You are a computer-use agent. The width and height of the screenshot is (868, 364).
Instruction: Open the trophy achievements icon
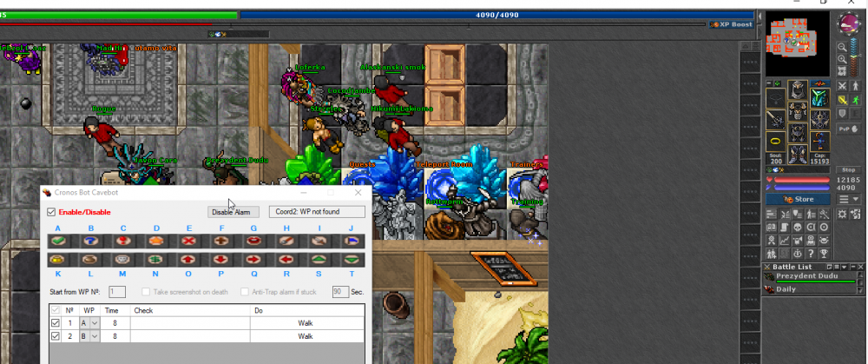(823, 254)
